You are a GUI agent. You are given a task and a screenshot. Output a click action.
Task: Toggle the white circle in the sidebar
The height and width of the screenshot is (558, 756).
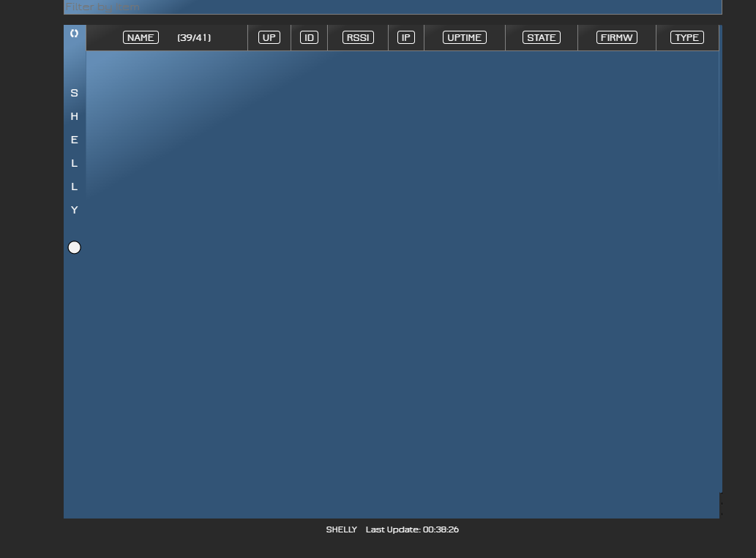(x=75, y=248)
